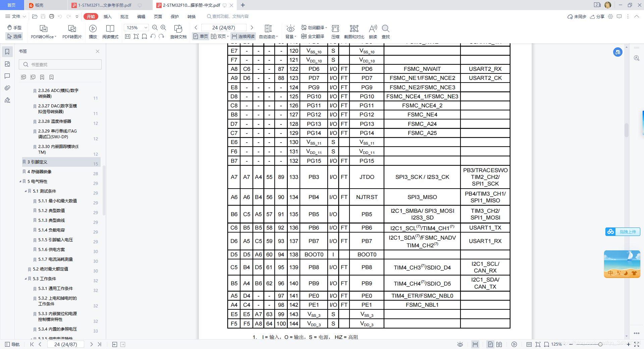The image size is (644, 349).
Task: Click 未同步 sync status button
Action: click(577, 16)
